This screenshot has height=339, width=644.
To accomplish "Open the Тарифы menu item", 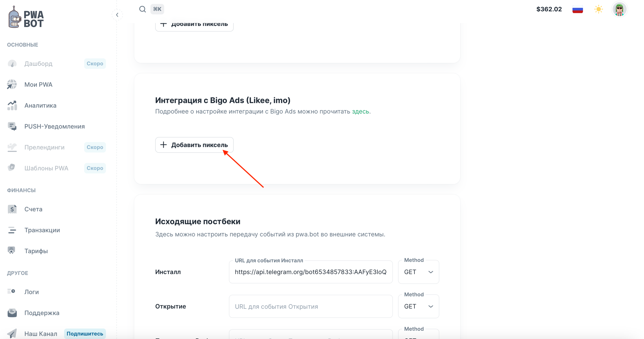I will [36, 251].
